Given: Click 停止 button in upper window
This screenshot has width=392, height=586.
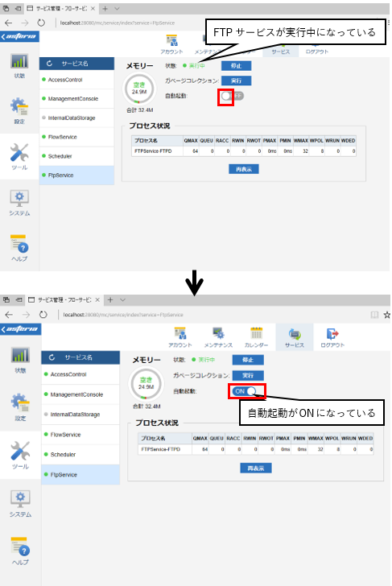Looking at the screenshot, I should coord(236,66).
